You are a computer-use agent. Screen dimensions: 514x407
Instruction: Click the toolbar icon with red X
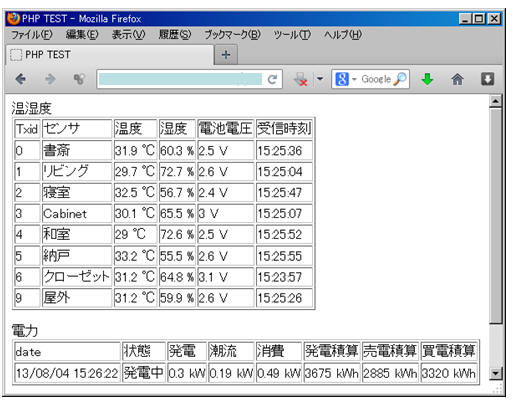click(x=301, y=80)
